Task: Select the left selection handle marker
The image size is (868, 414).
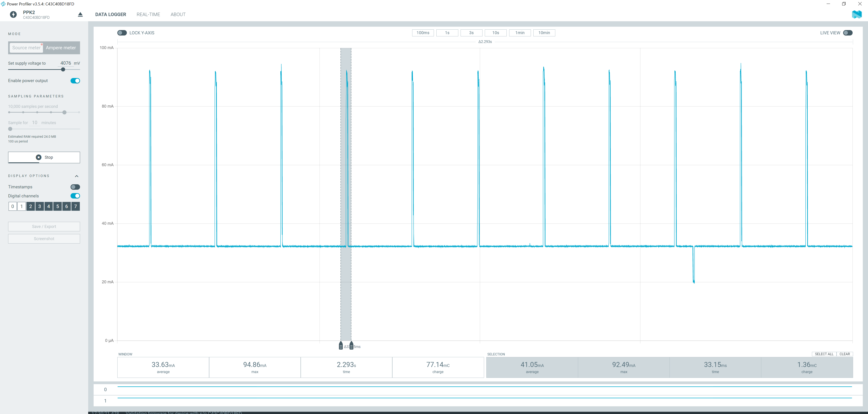Action: coord(341,346)
